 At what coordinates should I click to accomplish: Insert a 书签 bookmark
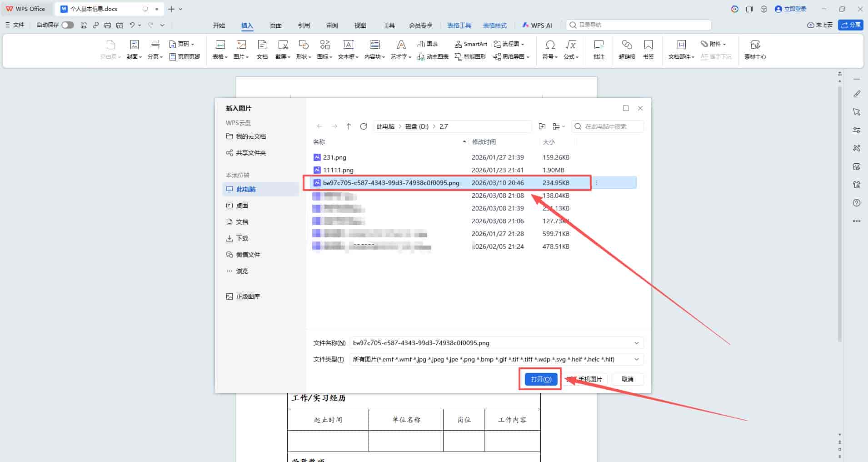pos(649,50)
